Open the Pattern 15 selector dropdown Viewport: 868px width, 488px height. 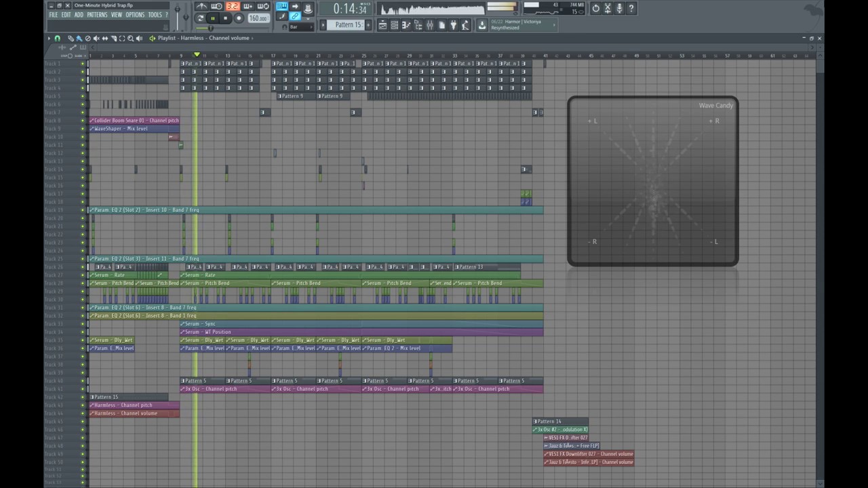point(347,25)
